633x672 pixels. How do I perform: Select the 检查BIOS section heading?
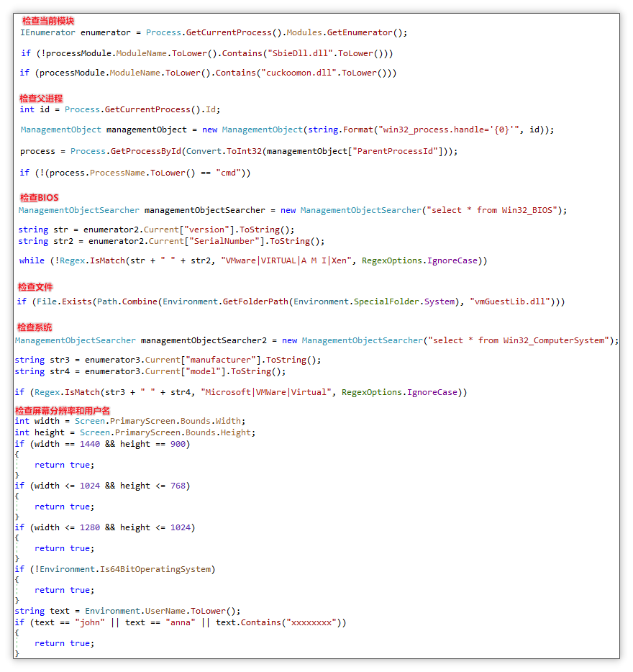(39, 197)
